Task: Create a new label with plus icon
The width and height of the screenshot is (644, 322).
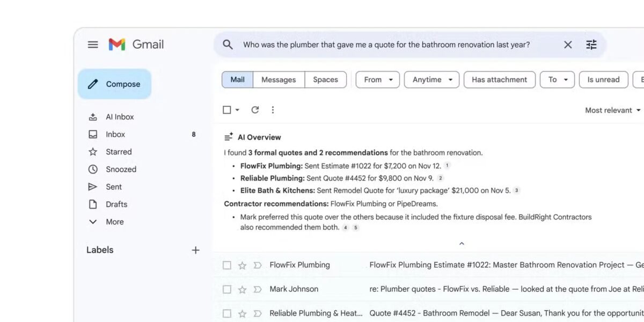Action: click(x=195, y=250)
